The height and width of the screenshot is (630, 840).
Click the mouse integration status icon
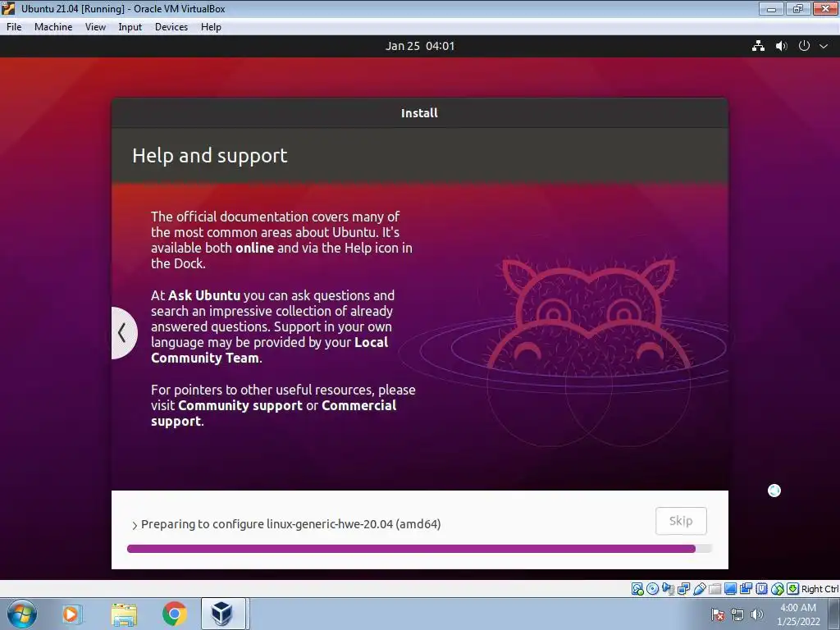(777, 589)
